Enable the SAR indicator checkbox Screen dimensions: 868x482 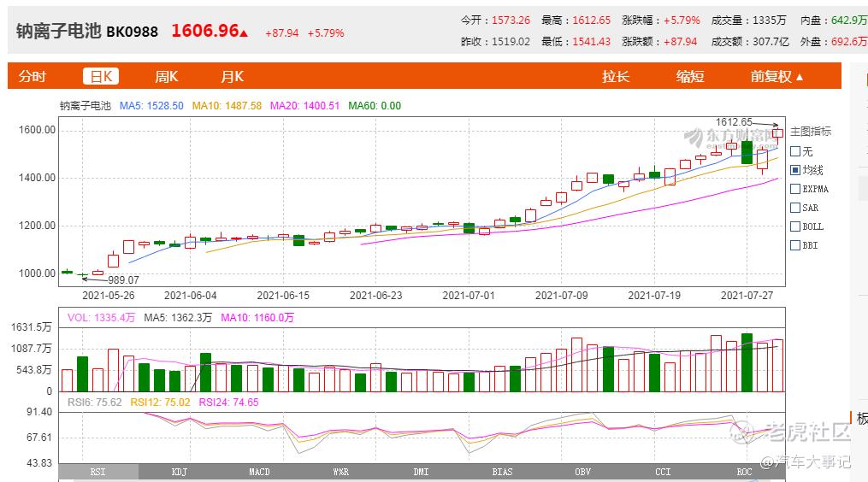[x=795, y=208]
